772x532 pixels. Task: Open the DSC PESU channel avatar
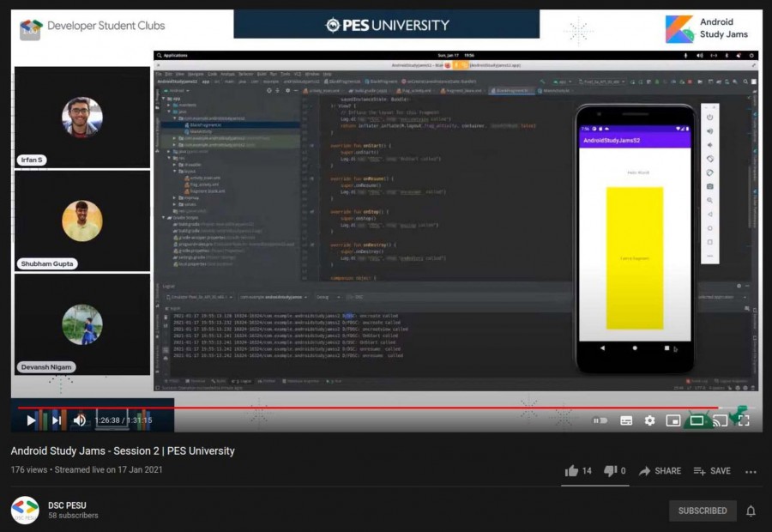[x=25, y=511]
